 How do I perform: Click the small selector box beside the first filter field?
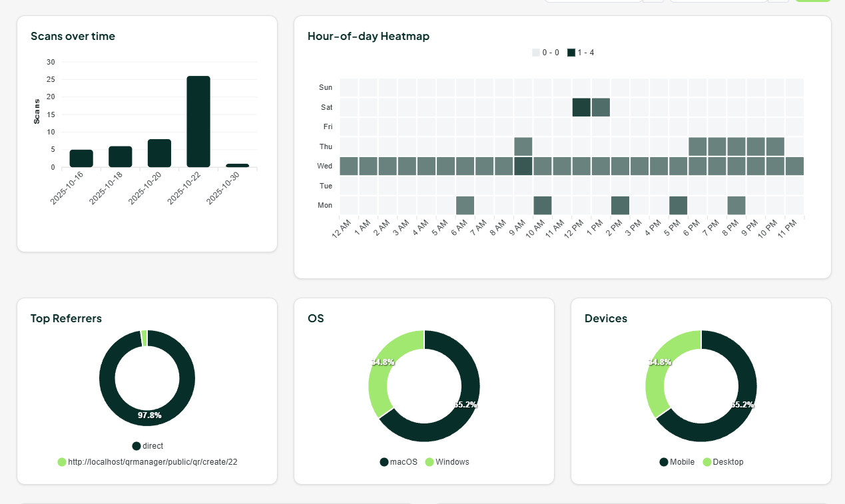click(653, 1)
